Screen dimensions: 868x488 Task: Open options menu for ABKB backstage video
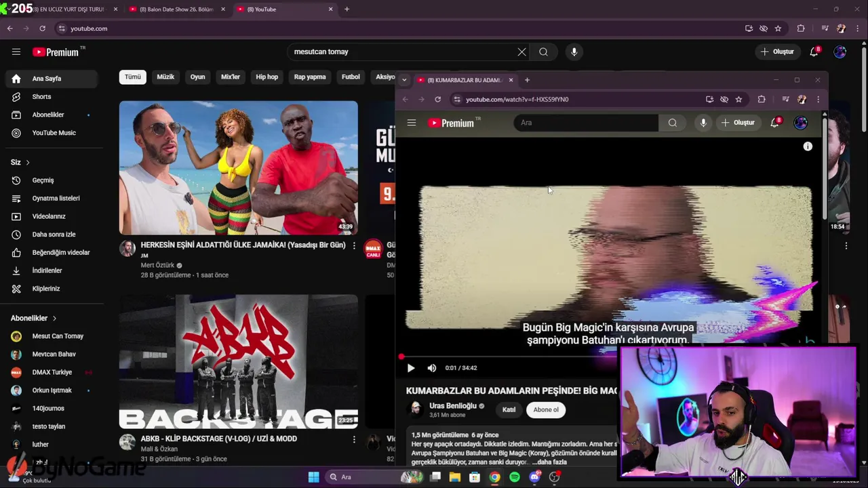[353, 439]
